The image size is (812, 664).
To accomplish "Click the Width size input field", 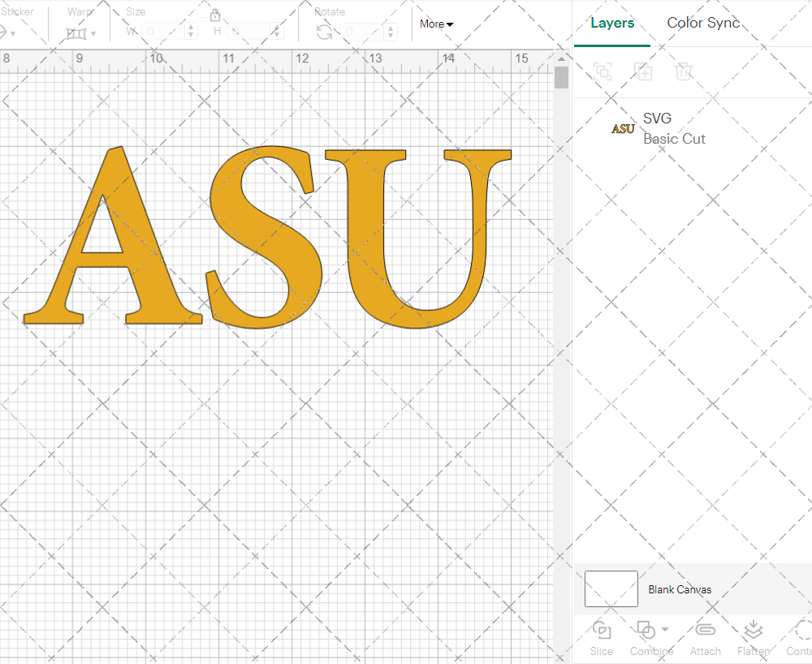I will [162, 31].
